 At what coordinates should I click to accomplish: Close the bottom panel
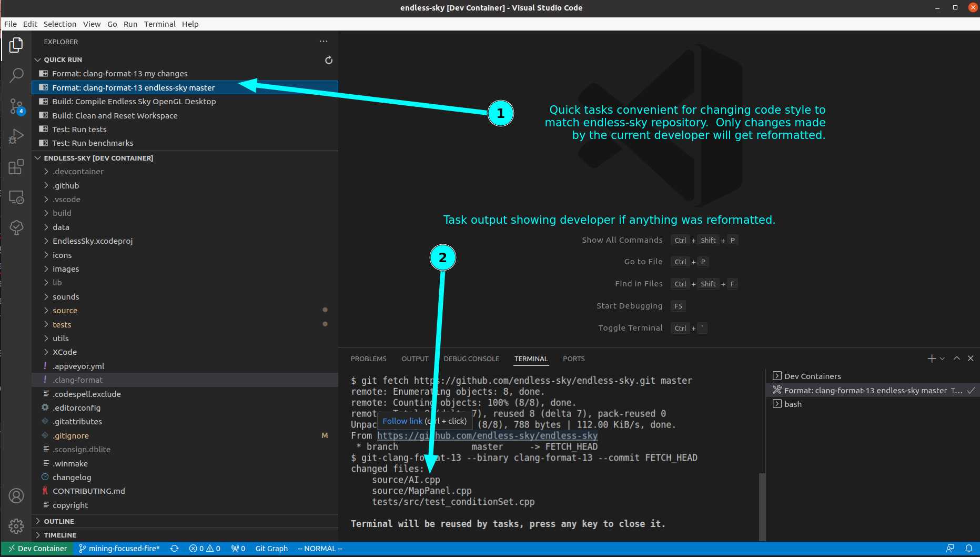pos(971,359)
